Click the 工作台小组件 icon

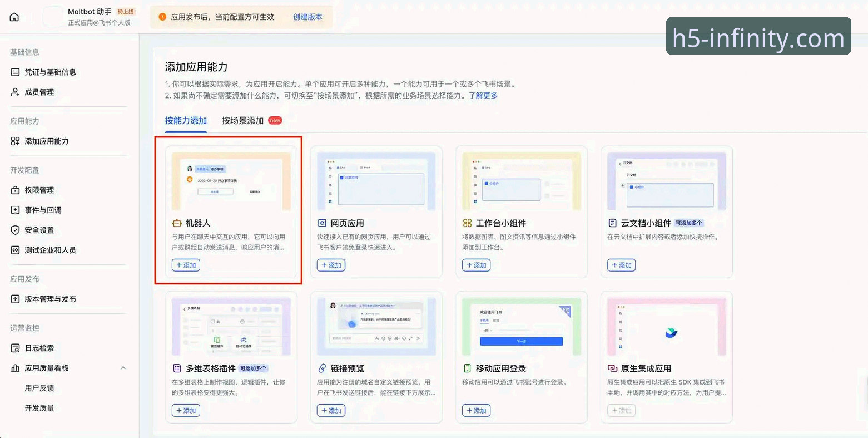point(467,223)
